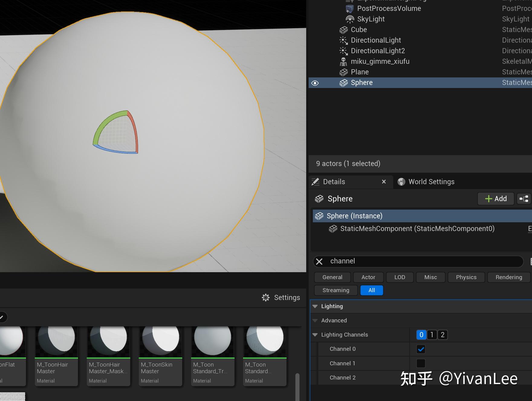This screenshot has width=532, height=401.
Task: Filter properties by General
Action: 332,277
